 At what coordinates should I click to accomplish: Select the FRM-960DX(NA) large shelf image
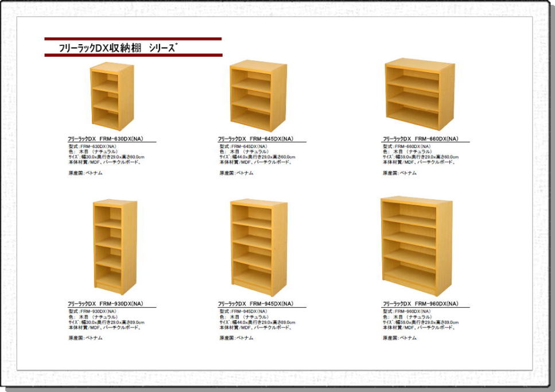(417, 246)
